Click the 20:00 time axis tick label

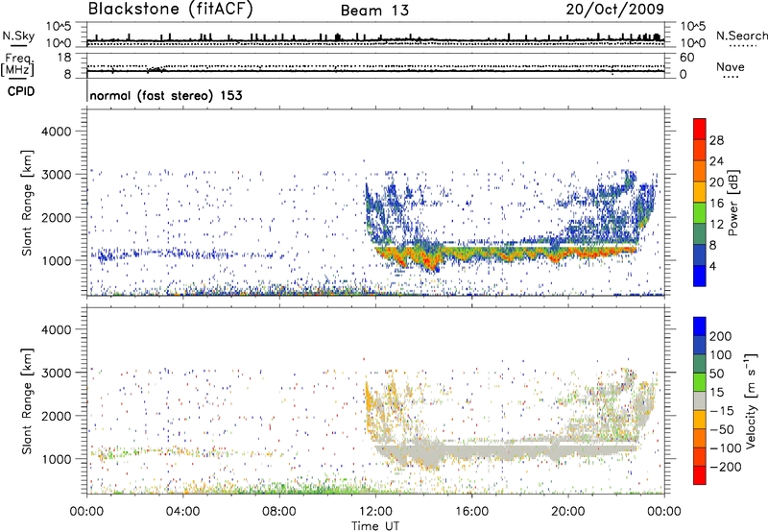567,512
